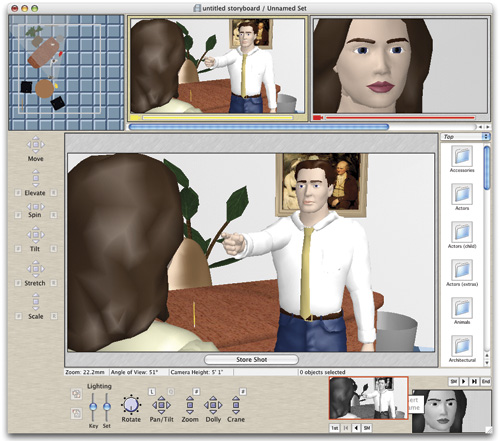Open the Actors folder

coord(462,194)
